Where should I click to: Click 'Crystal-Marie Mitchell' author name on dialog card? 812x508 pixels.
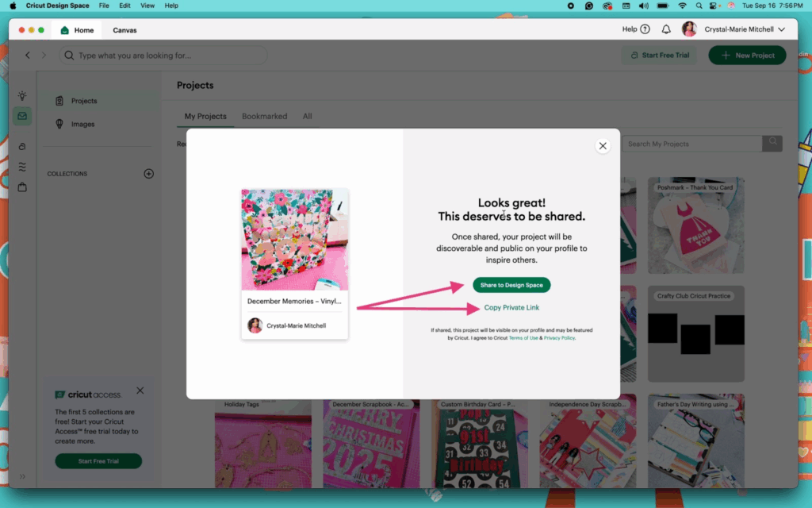[x=297, y=325]
